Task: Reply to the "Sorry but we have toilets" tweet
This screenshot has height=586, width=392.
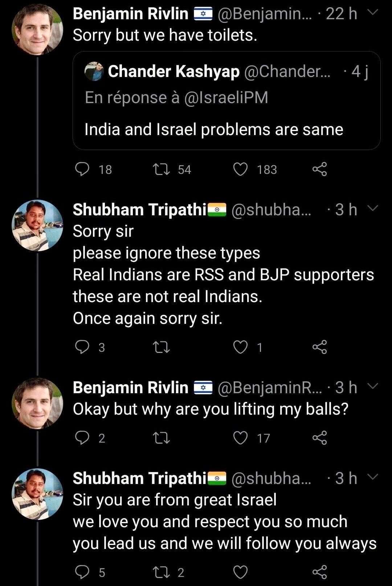Action: 82,169
